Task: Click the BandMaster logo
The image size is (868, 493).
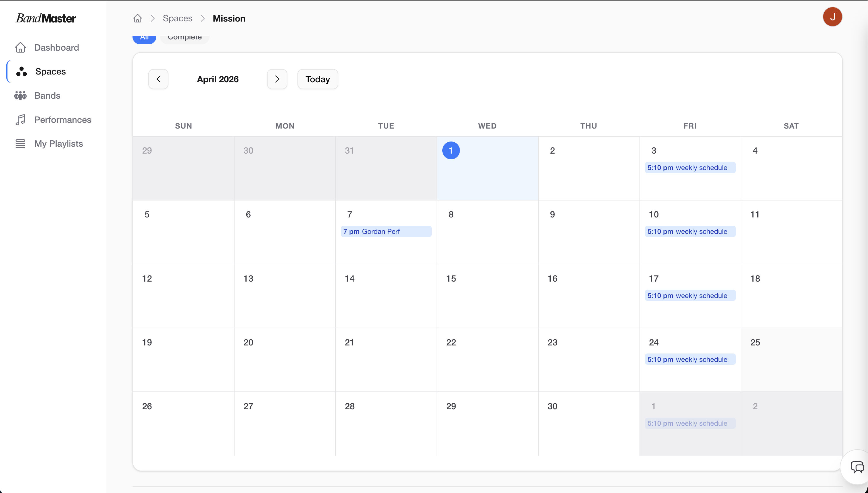Action: click(46, 18)
